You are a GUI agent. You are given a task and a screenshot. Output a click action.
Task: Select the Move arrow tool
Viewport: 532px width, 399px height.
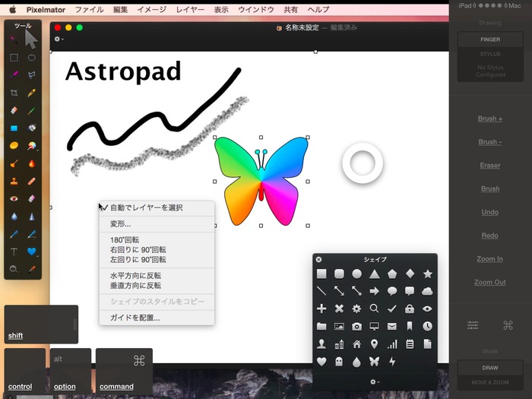(x=31, y=40)
